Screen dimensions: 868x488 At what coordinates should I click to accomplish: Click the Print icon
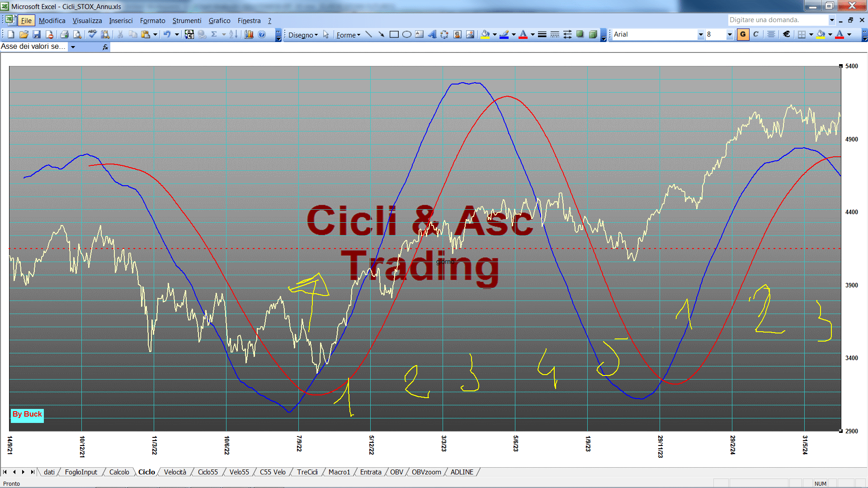point(64,34)
